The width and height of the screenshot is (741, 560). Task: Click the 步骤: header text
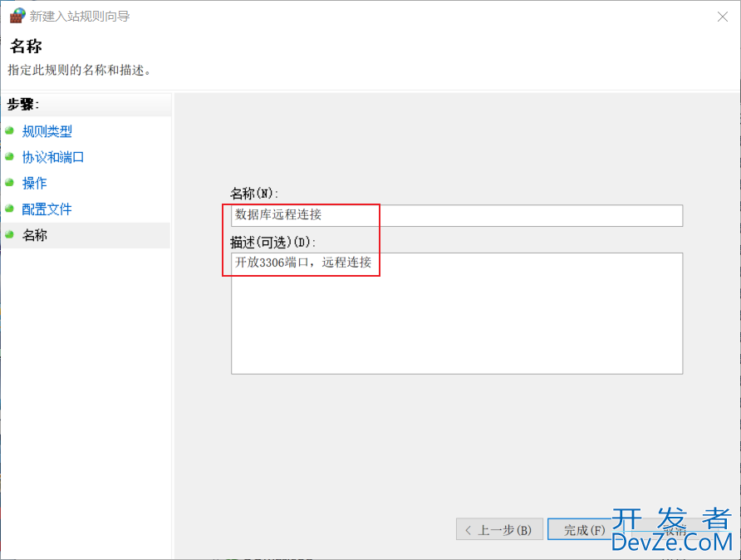pos(22,105)
